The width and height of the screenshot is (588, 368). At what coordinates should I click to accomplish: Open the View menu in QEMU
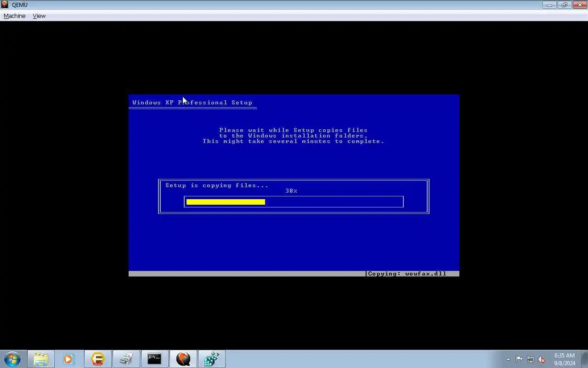point(39,16)
